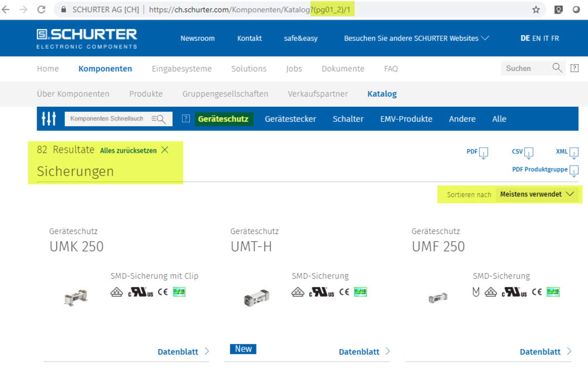The image size is (588, 372).
Task: Open Datenblatt for UMK 250
Action: [x=183, y=352]
